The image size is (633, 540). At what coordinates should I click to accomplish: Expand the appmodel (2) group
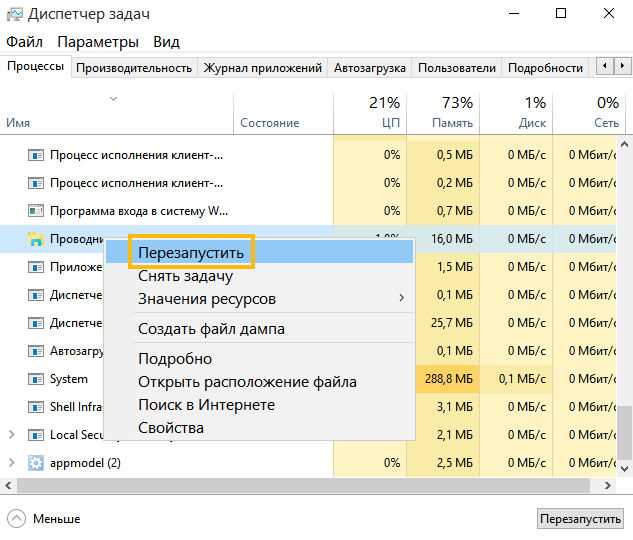[x=12, y=463]
